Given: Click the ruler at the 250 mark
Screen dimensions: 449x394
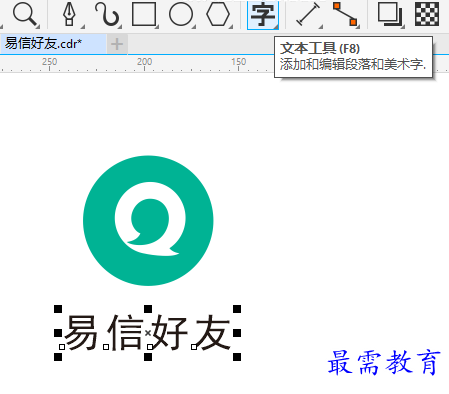Looking at the screenshot, I should coord(49,62).
